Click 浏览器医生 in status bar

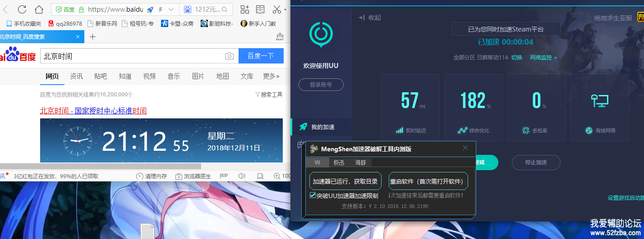(193, 176)
